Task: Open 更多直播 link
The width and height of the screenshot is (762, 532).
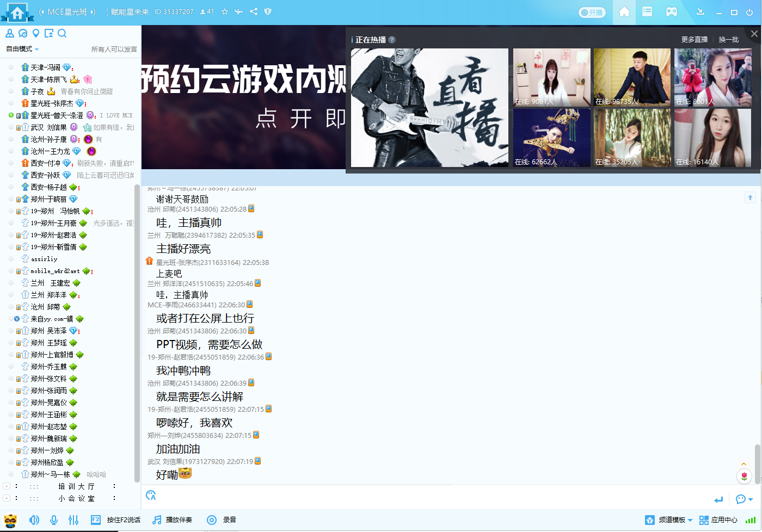Action: 695,40
